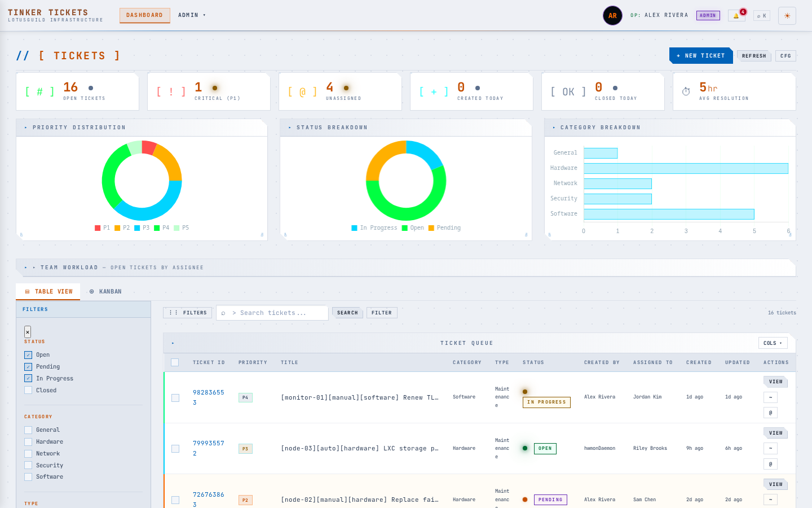Click the Search button
Screen dimensions: 812x508
pos(347,313)
